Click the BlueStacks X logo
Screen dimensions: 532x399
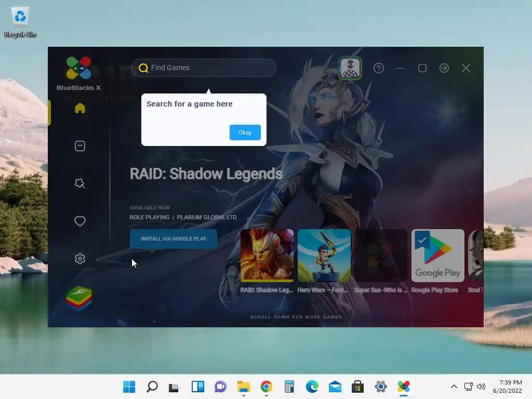(x=79, y=73)
